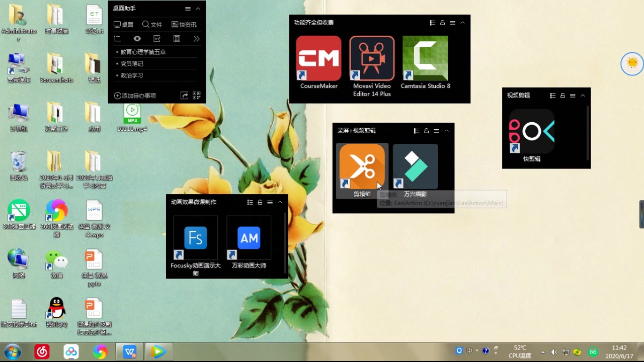The height and width of the screenshot is (362, 644).
Task: Collapse the 动画效果微课制作 group
Action: pos(280,202)
